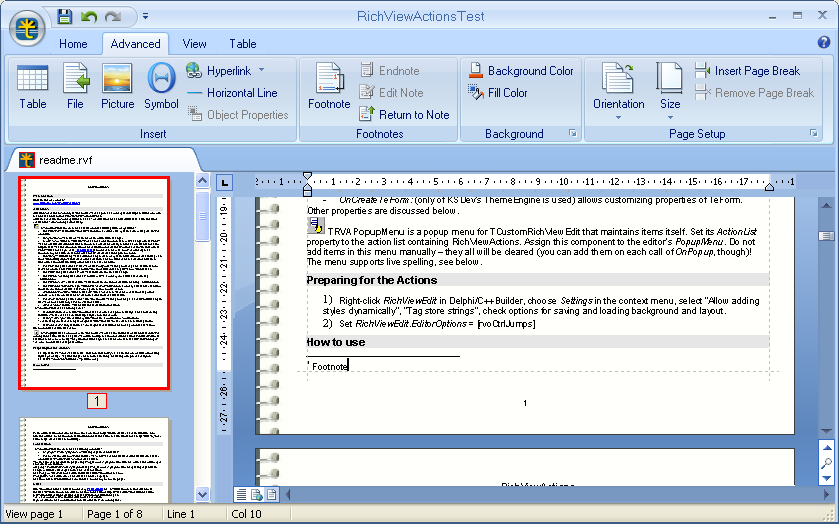Click the File insert icon
The image size is (839, 524).
75,86
